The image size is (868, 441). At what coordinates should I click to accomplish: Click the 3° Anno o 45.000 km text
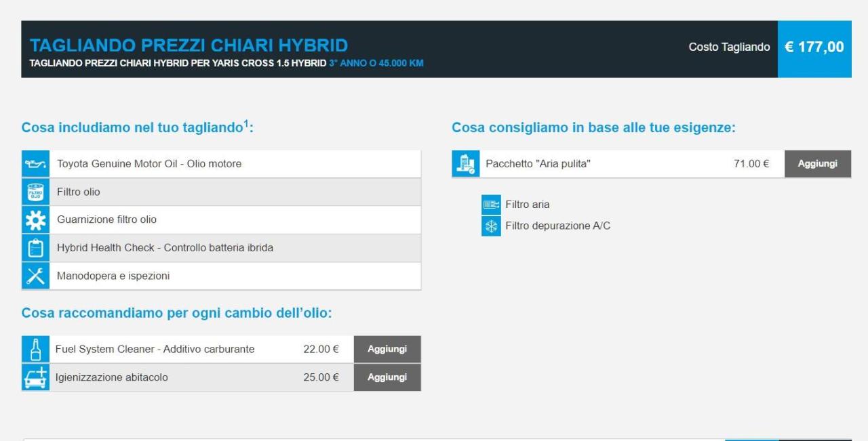pyautogui.click(x=380, y=64)
